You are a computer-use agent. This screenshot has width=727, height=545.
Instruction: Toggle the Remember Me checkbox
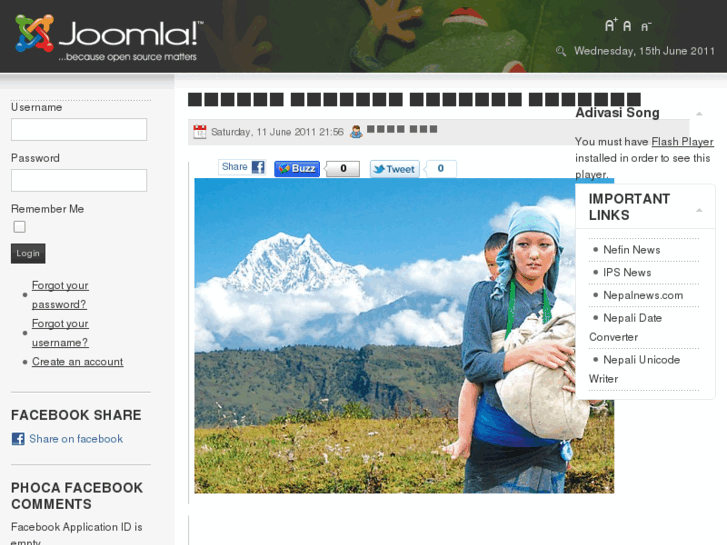(x=19, y=227)
